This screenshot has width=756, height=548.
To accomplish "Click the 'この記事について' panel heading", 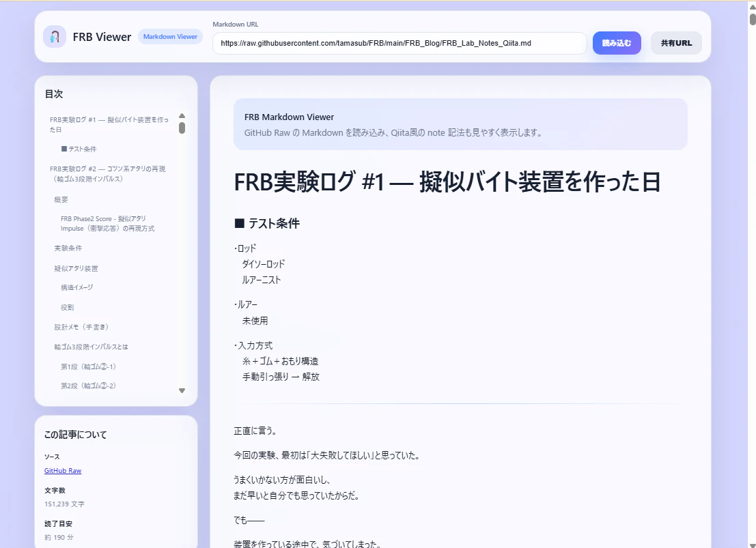I will click(x=76, y=435).
